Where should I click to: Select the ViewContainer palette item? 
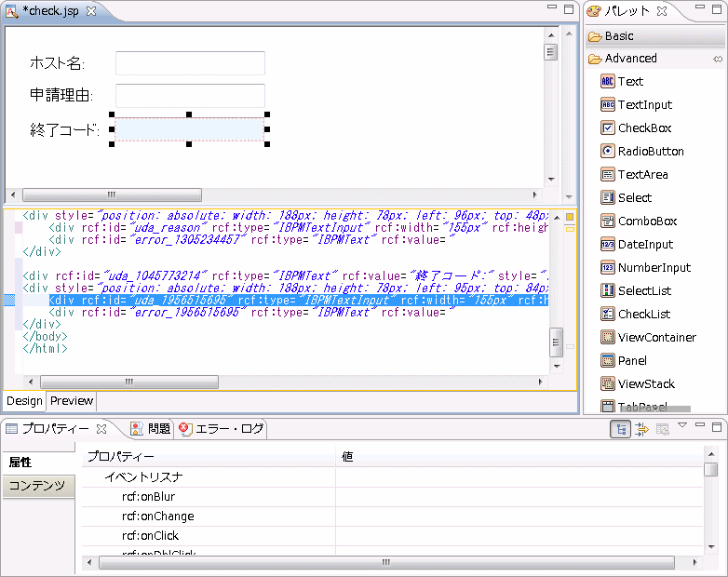(648, 337)
